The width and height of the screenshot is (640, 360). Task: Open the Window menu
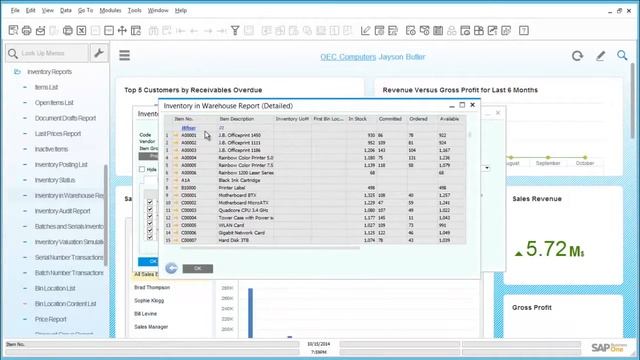158,10
